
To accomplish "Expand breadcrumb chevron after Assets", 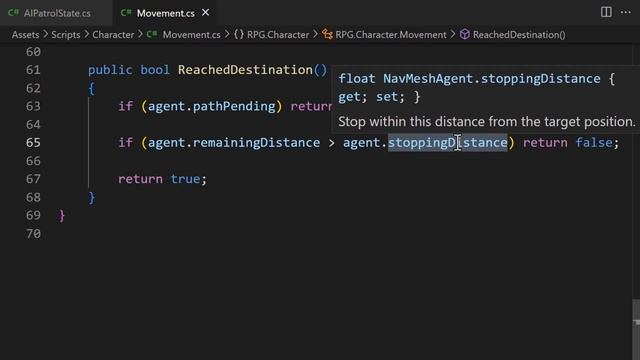I will pyautogui.click(x=45, y=34).
